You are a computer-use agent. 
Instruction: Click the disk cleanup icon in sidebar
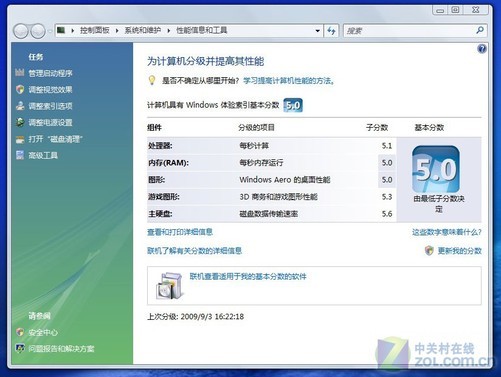click(20, 139)
